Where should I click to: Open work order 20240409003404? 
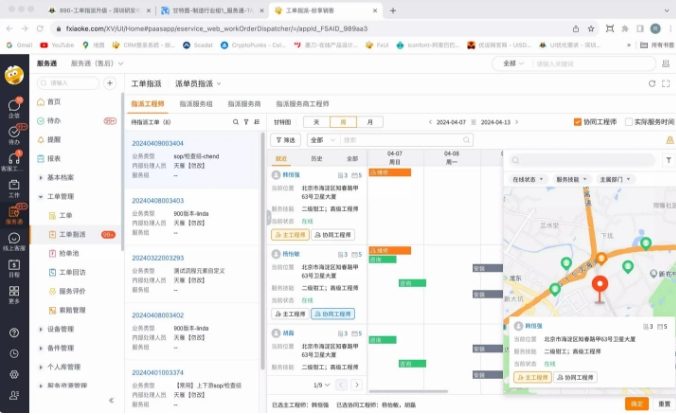pos(158,143)
